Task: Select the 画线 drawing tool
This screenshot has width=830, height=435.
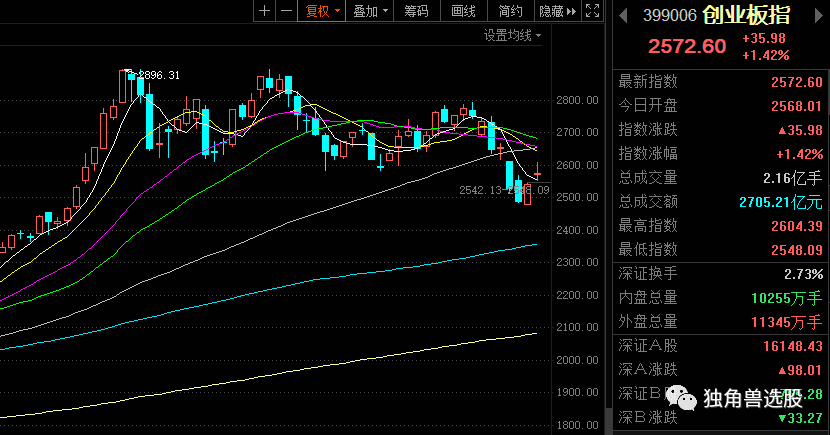Action: point(463,11)
